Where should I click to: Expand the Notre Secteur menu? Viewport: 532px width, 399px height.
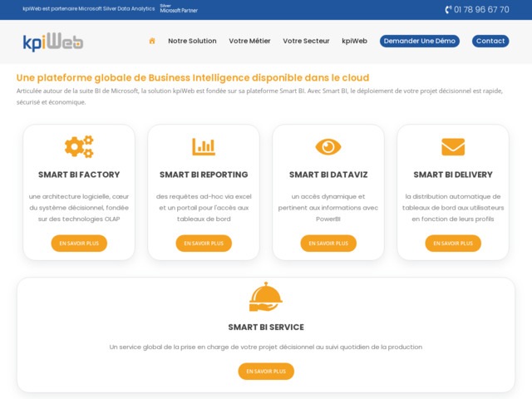point(306,41)
